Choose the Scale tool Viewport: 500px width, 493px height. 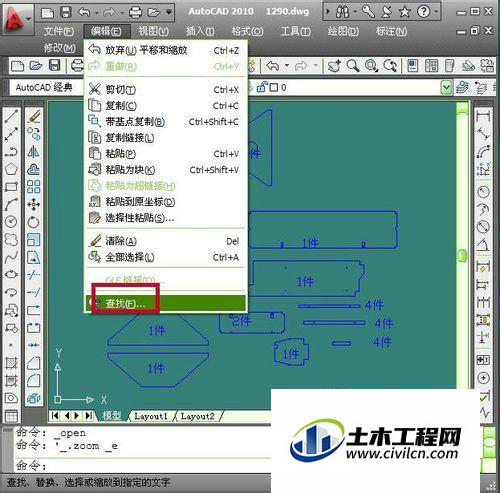point(34,239)
